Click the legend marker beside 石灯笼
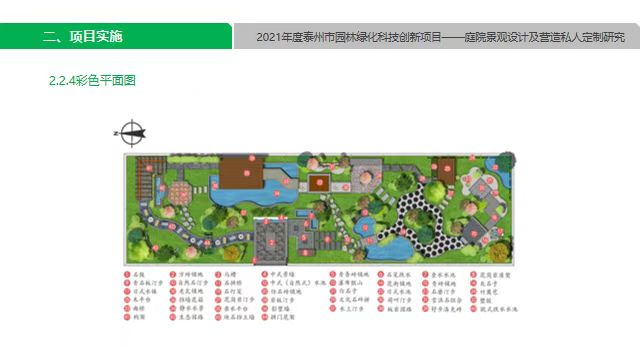 pyautogui.click(x=218, y=291)
